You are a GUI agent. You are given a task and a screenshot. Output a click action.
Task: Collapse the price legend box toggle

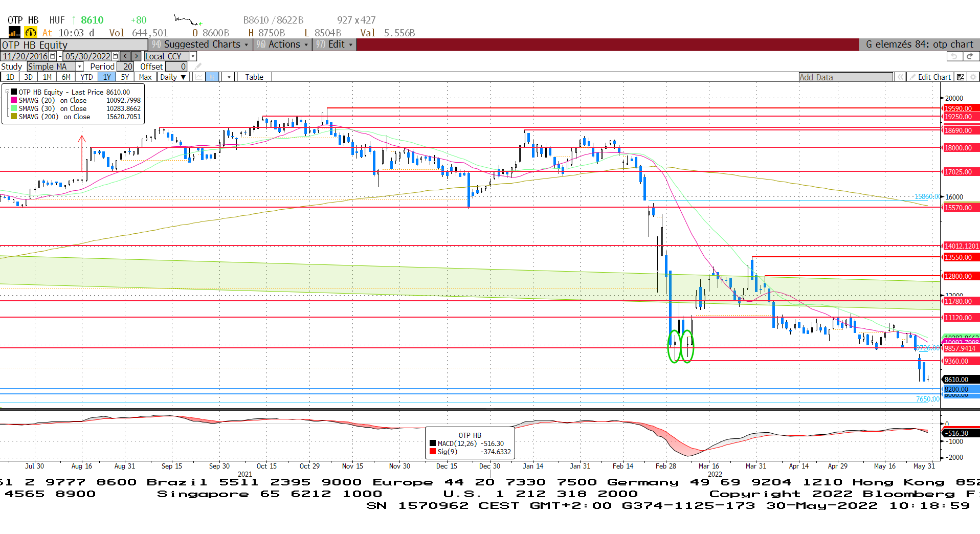[x=7, y=92]
